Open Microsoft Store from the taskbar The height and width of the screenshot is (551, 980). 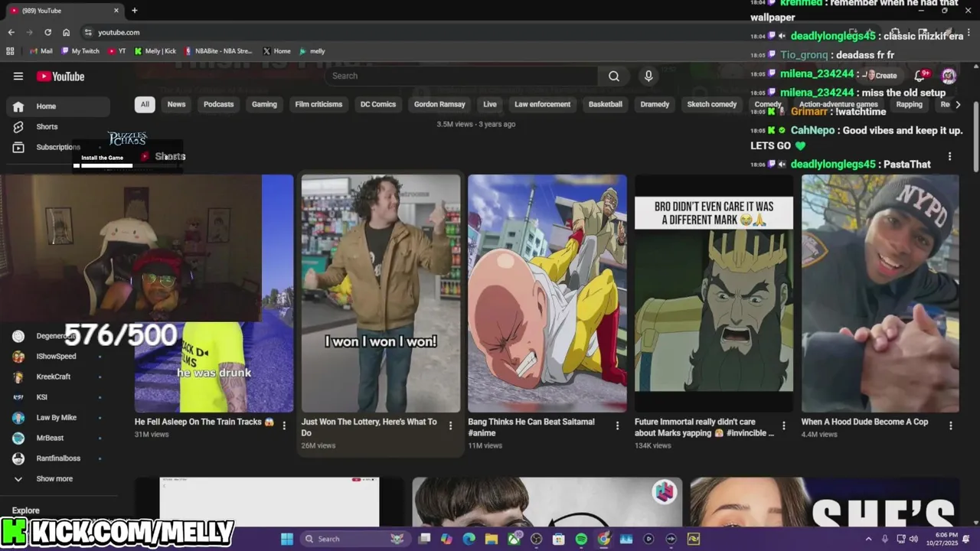[559, 539]
